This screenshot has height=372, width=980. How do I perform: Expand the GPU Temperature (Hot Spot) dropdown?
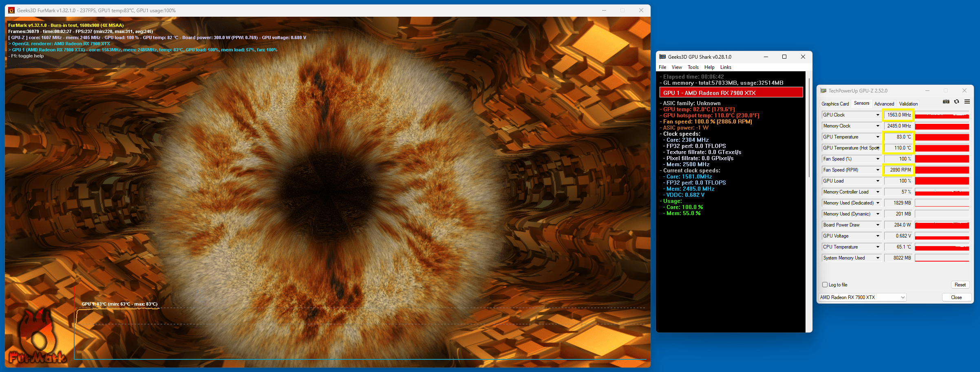(x=878, y=148)
